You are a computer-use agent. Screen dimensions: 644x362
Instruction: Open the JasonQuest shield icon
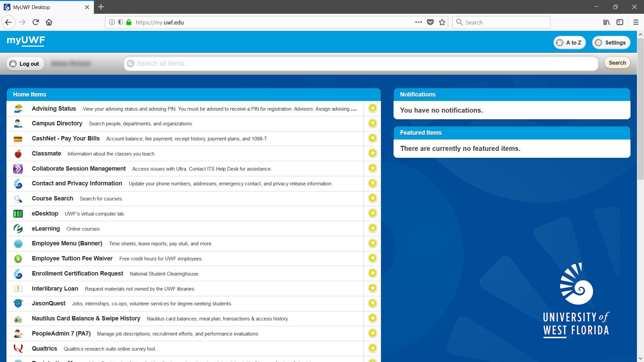point(18,304)
